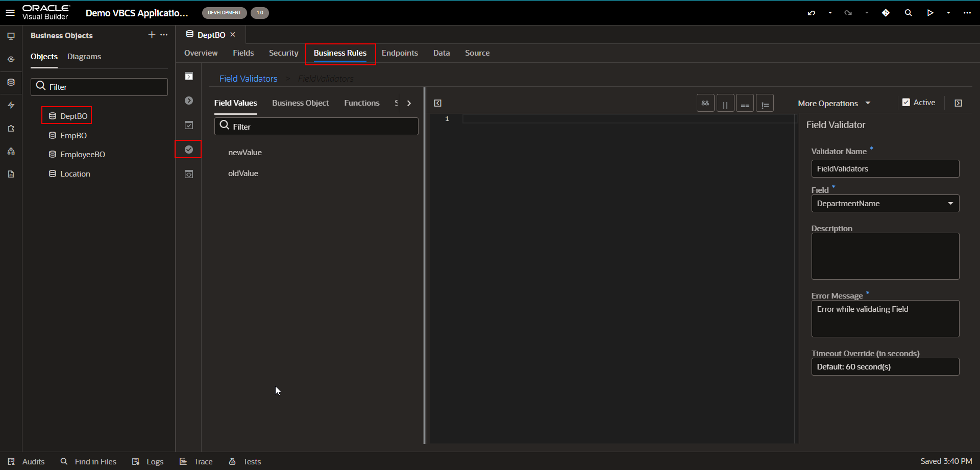Insert the == equals operator
Image resolution: width=980 pixels, height=470 pixels.
click(x=745, y=103)
